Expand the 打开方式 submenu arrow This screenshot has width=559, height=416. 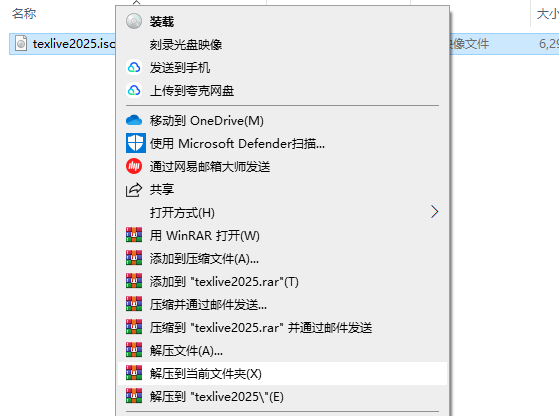(x=434, y=212)
